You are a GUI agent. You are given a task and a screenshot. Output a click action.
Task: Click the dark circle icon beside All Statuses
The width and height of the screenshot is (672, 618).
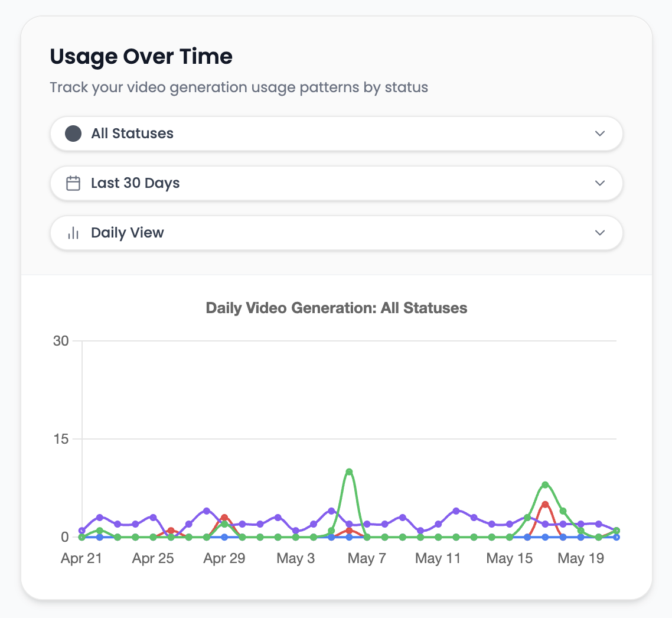pyautogui.click(x=73, y=134)
